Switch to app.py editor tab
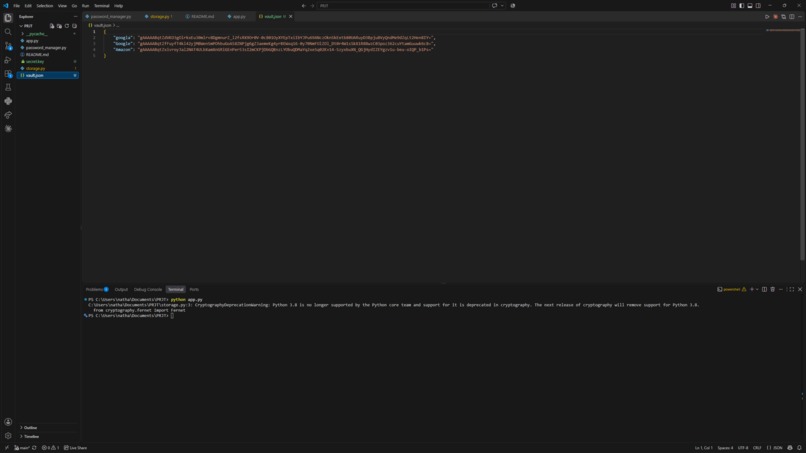The height and width of the screenshot is (453, 806). tap(239, 16)
